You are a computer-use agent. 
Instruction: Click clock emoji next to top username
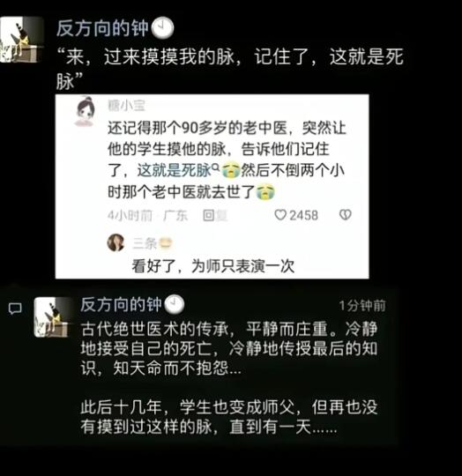coord(162,28)
